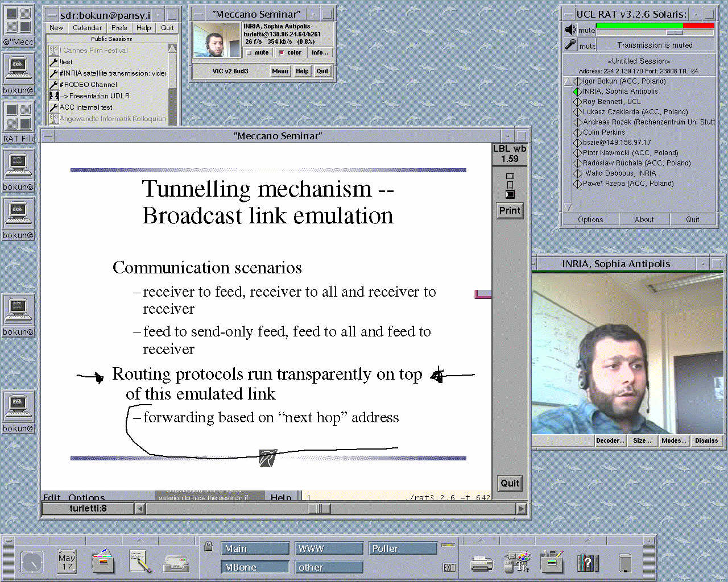Viewport: 728px width, 582px height.
Task: Open the printer icon on the front panel
Action: click(481, 563)
